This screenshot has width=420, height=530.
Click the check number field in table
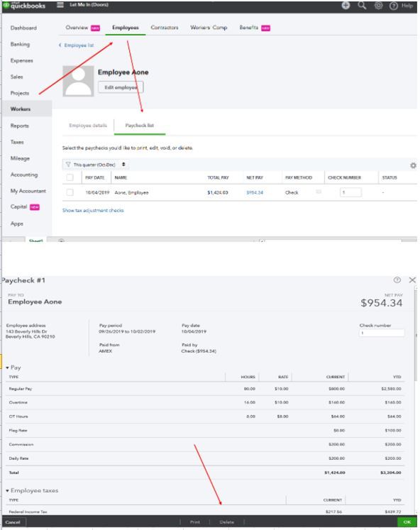tap(350, 192)
